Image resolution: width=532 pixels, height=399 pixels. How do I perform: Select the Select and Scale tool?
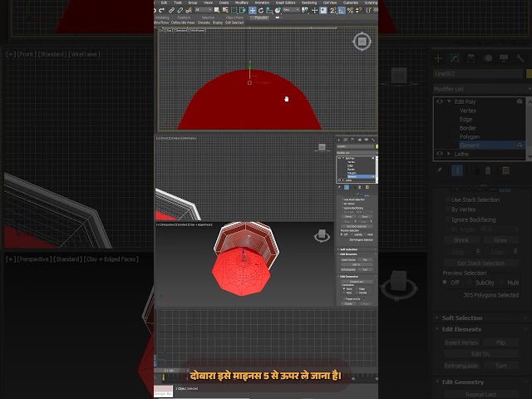pos(269,11)
